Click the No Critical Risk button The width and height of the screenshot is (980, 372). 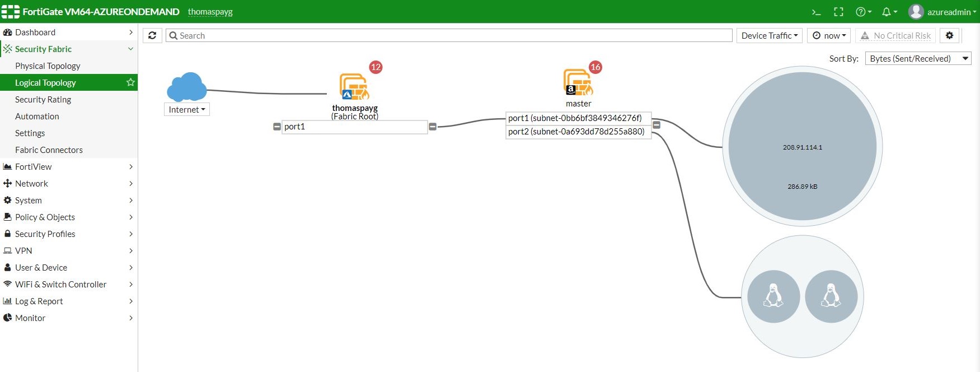point(895,35)
